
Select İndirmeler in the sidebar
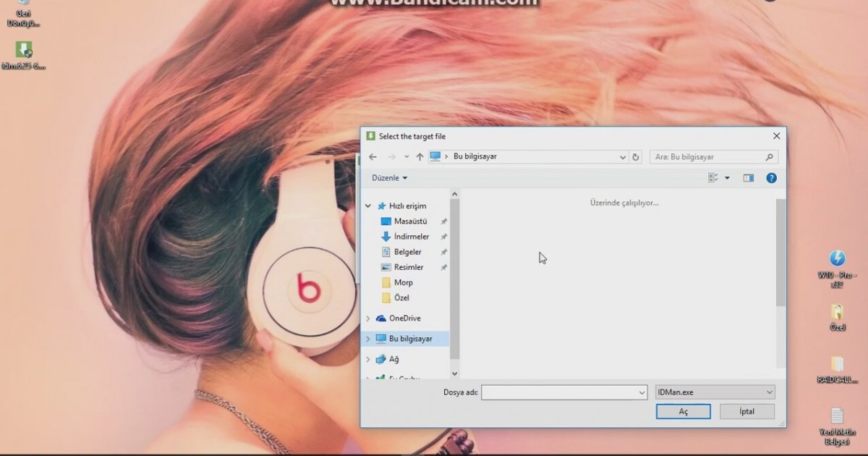coord(411,237)
